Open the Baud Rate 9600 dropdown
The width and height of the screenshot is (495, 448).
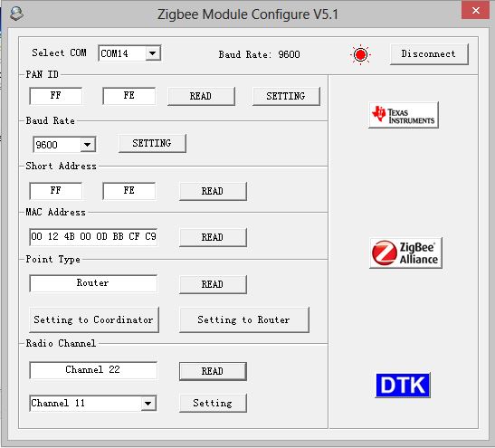[x=88, y=145]
